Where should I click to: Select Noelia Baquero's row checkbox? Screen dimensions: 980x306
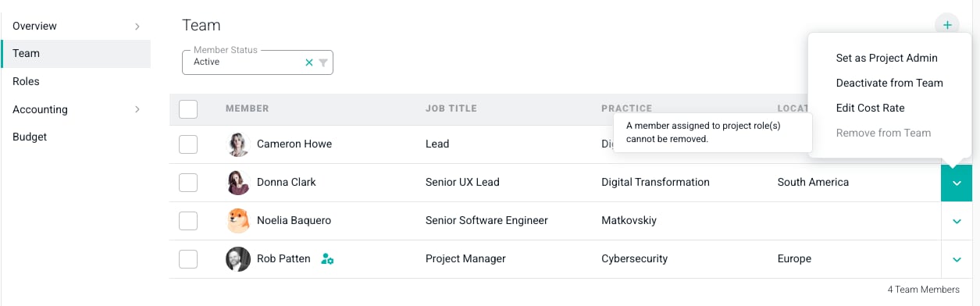[188, 221]
